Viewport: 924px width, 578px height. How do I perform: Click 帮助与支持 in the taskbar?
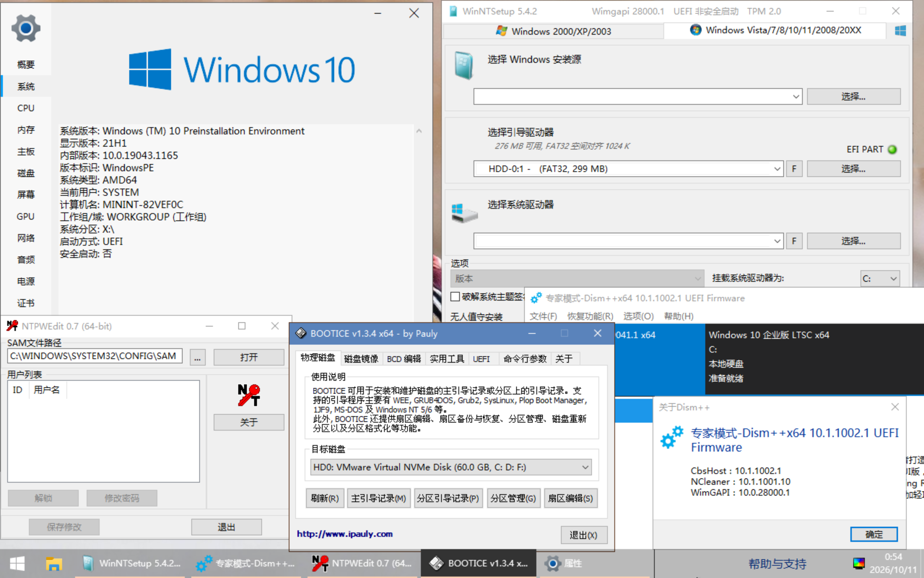coord(777,564)
